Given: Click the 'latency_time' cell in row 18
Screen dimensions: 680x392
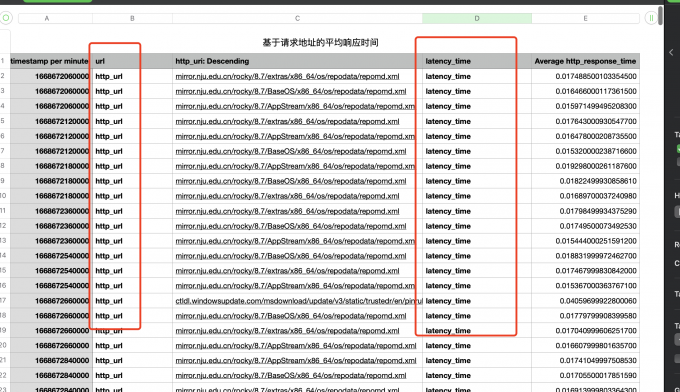Looking at the screenshot, I should point(477,316).
